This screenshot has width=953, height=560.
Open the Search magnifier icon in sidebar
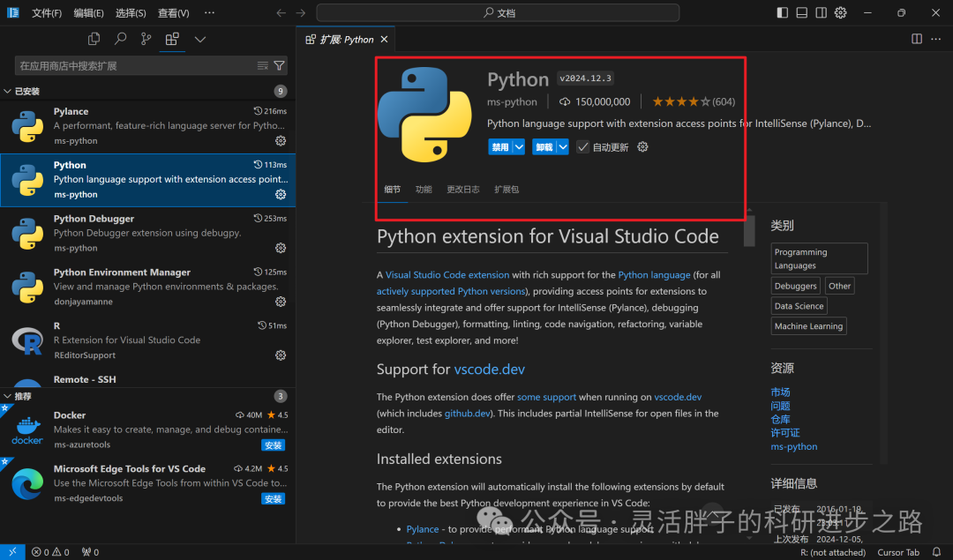(120, 39)
